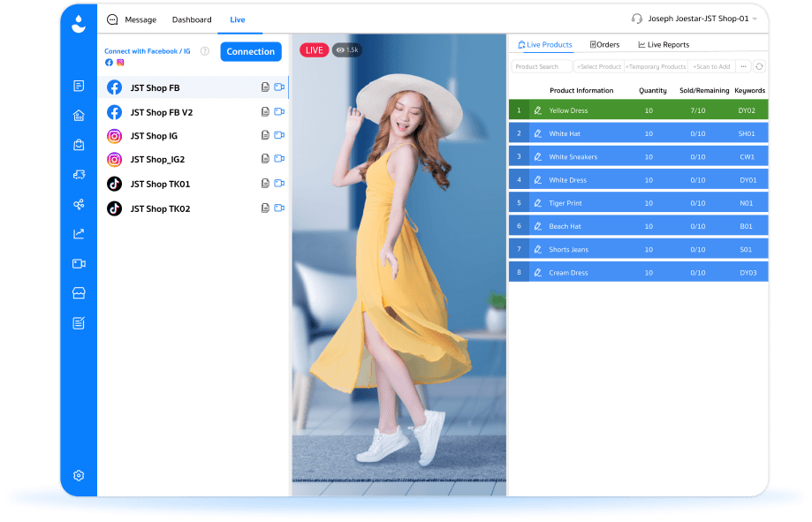This screenshot has height=522, width=812.
Task: Click the camera icon next to JST Shop FB
Action: [279, 87]
